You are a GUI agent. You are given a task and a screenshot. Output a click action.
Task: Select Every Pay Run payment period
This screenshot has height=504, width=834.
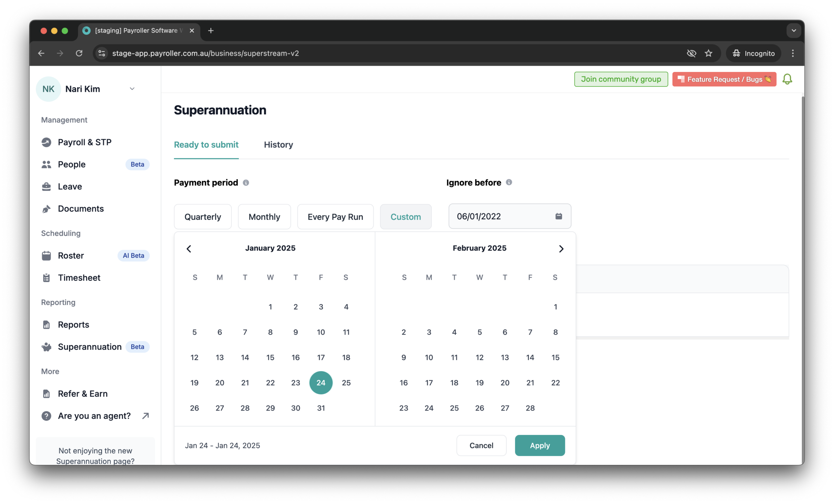335,216
